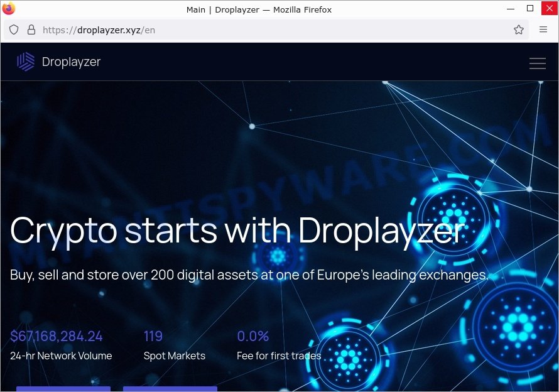Click the 119 Spot Markets number
The image size is (559, 392).
click(153, 336)
